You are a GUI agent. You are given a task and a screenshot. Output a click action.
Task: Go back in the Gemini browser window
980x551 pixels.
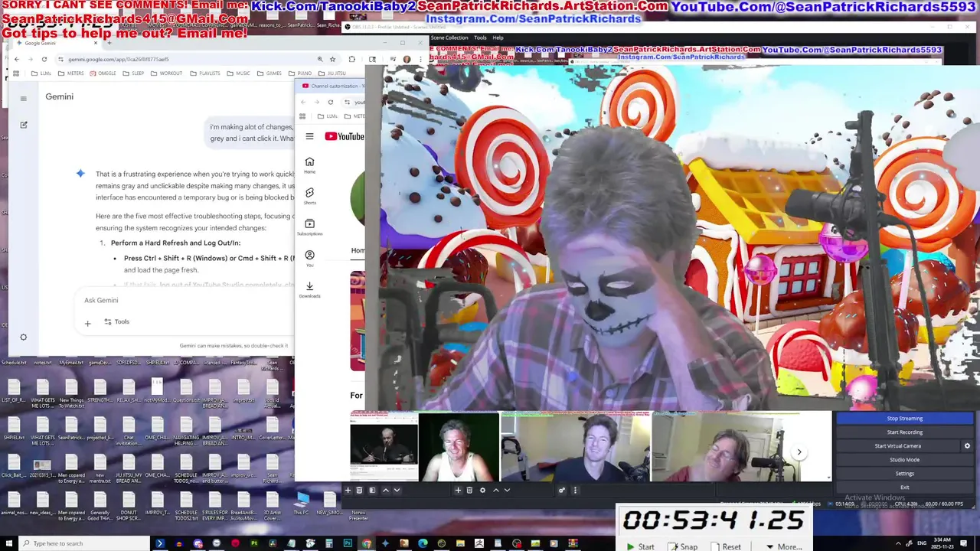16,59
